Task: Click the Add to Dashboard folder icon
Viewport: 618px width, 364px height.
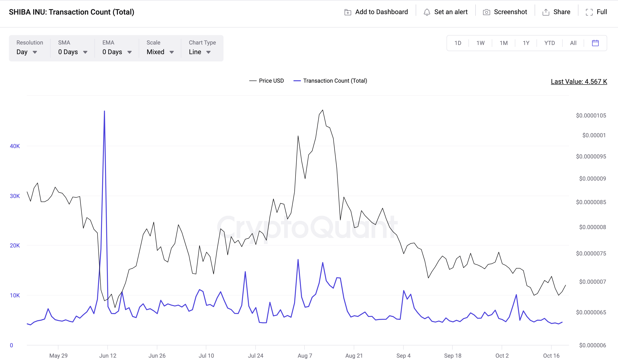Action: pyautogui.click(x=348, y=12)
